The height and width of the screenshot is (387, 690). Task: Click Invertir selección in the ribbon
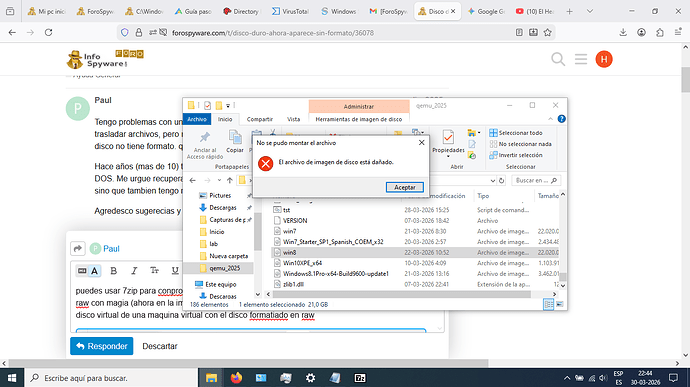pyautogui.click(x=516, y=155)
